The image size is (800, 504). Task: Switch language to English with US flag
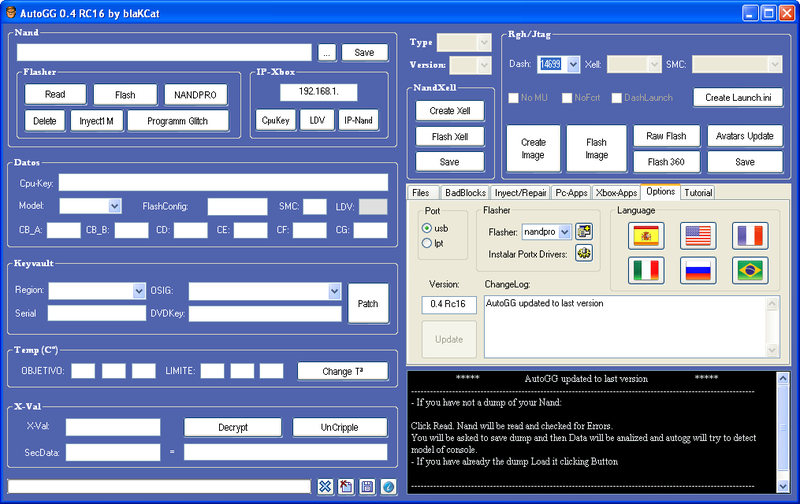698,236
